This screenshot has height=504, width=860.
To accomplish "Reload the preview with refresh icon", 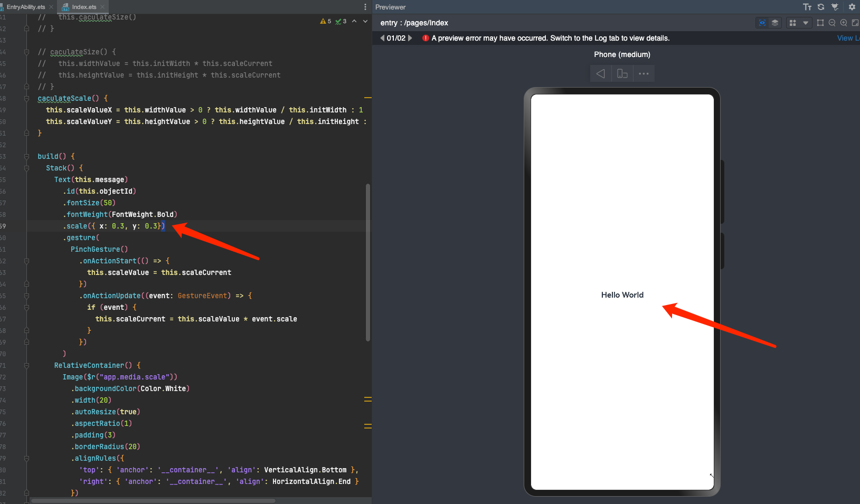I will 821,7.
